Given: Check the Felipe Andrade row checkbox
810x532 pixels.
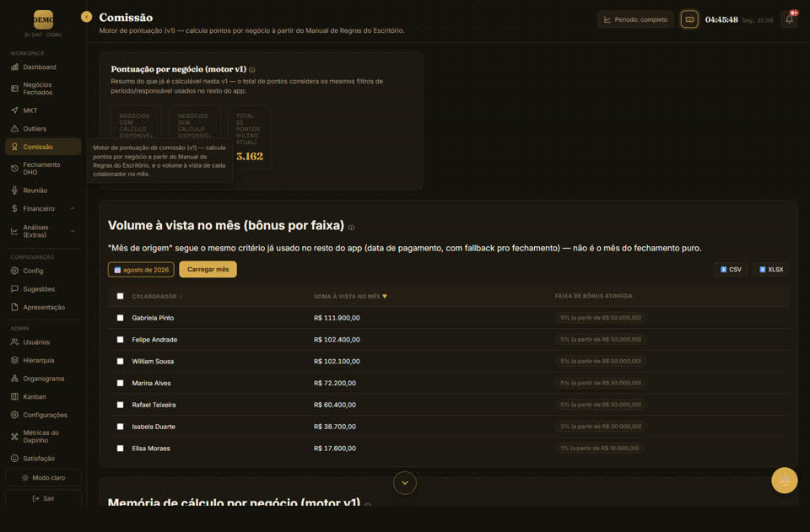Looking at the screenshot, I should tap(121, 340).
